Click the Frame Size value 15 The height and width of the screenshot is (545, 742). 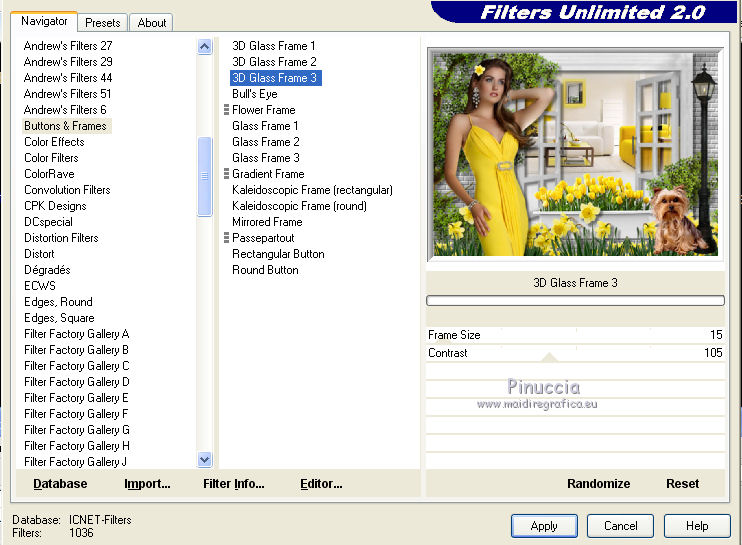[716, 335]
